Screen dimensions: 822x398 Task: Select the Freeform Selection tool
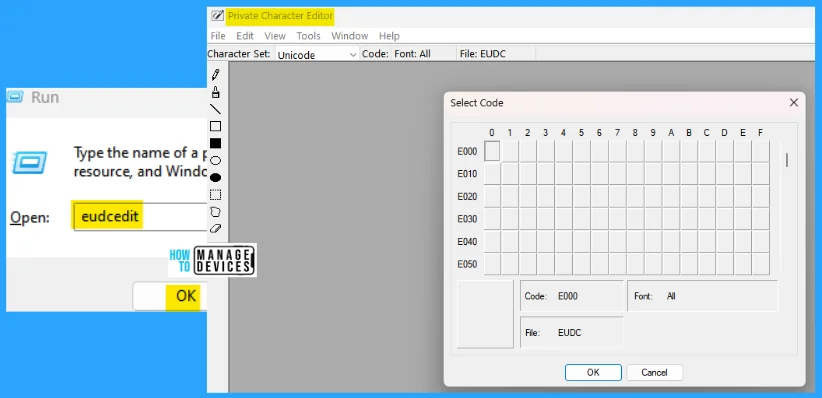tap(215, 212)
